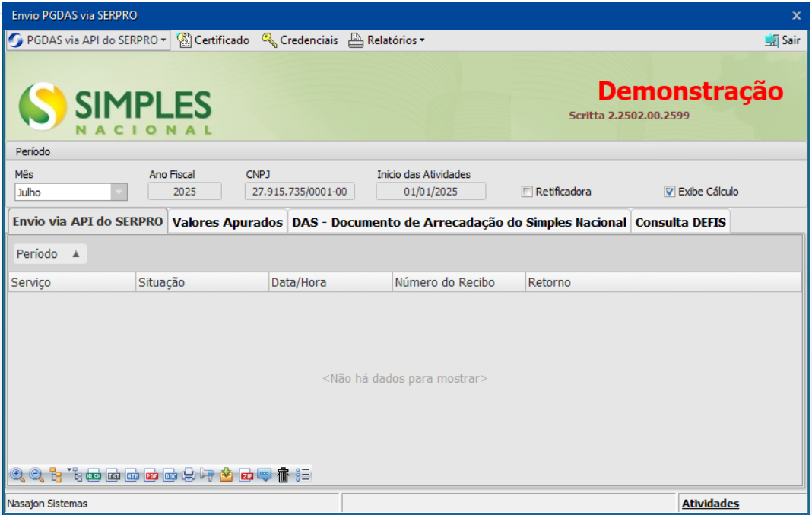Click the zoom in magnifier icon
Image resolution: width=812 pixels, height=515 pixels.
(17, 475)
